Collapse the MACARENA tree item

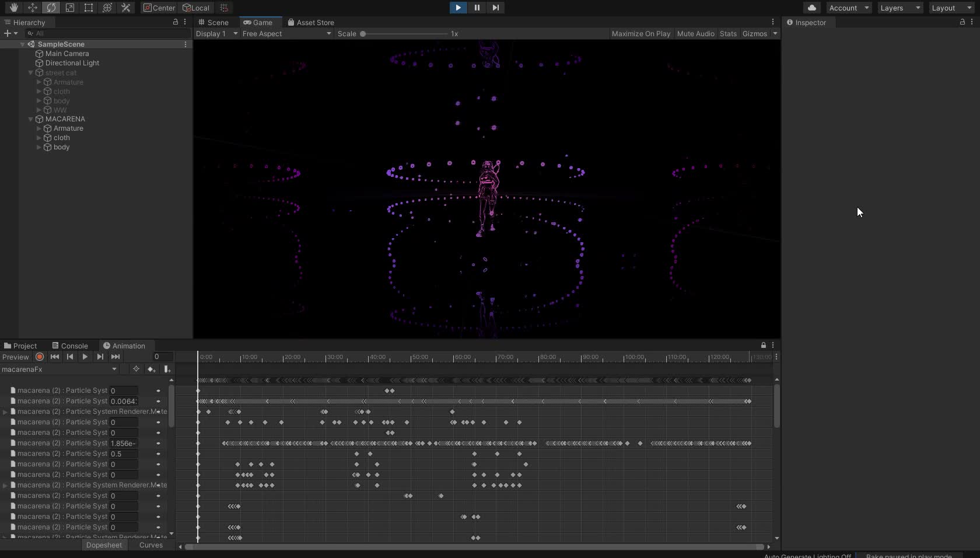pos(31,119)
